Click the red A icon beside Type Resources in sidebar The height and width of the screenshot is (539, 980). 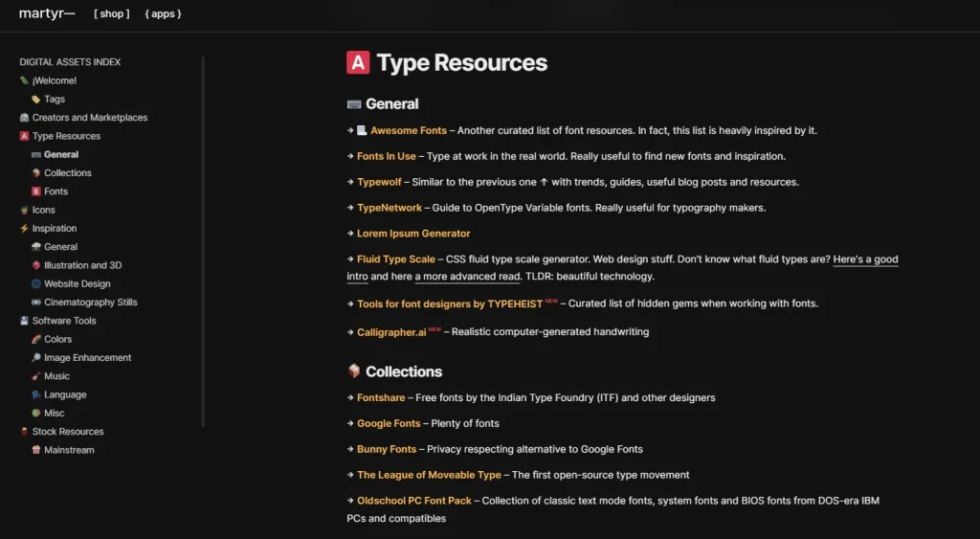tap(24, 136)
